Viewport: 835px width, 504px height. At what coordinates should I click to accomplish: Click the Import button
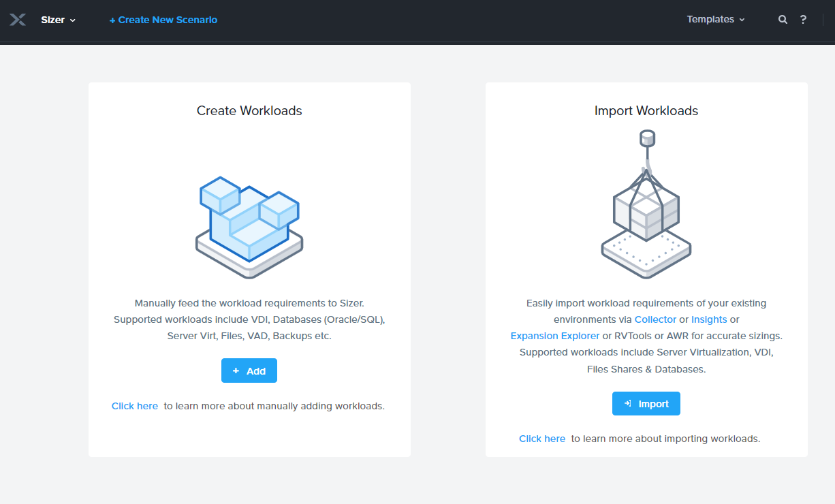646,403
